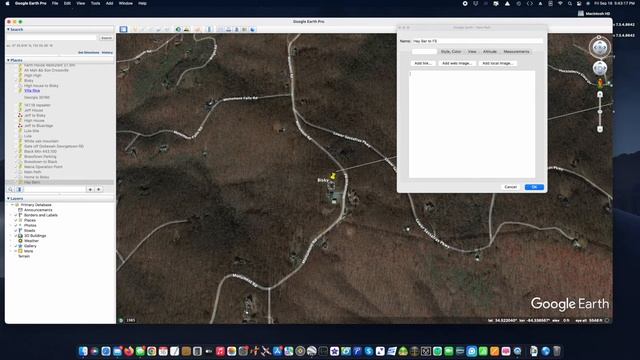Click the Search button
The height and width of the screenshot is (360, 640).
point(106,38)
